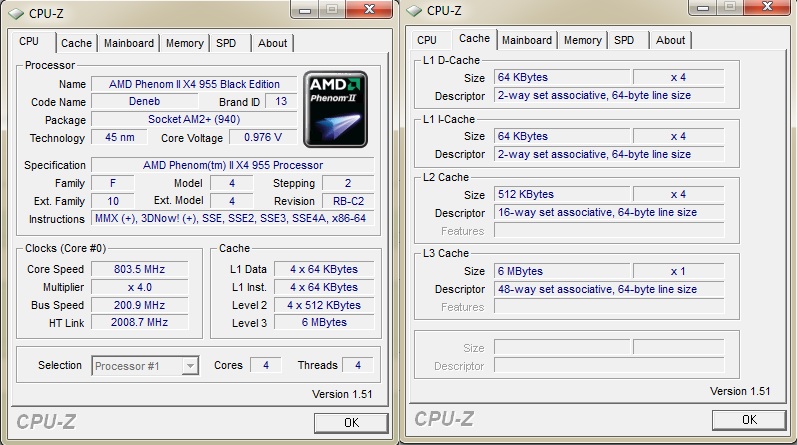
Task: Click the Brand ID value 13
Action: tap(281, 102)
